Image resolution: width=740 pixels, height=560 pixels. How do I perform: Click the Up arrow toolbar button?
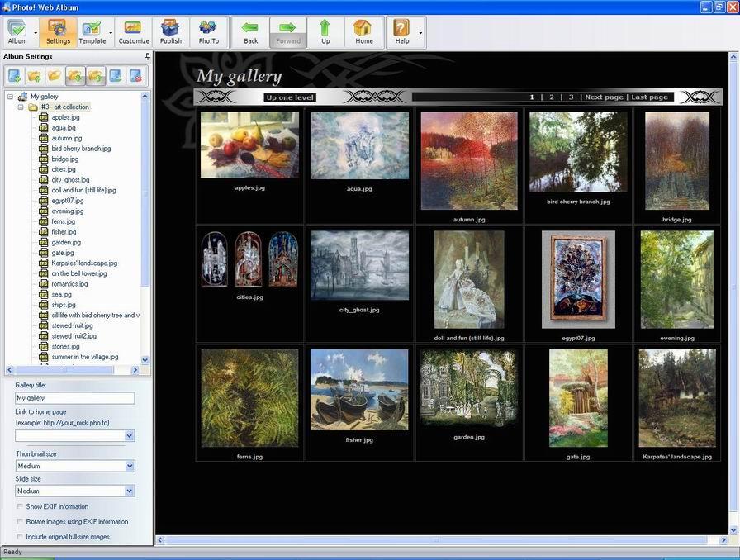point(325,32)
